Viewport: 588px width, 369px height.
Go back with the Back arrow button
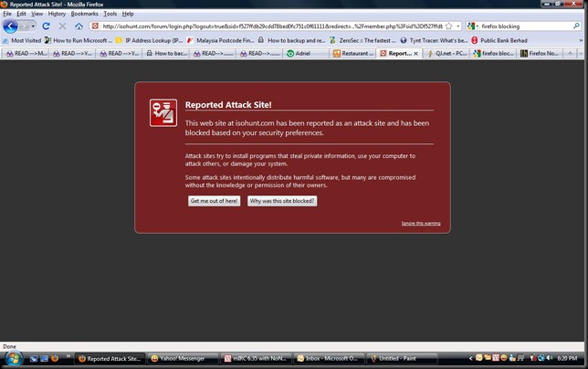tap(10, 26)
